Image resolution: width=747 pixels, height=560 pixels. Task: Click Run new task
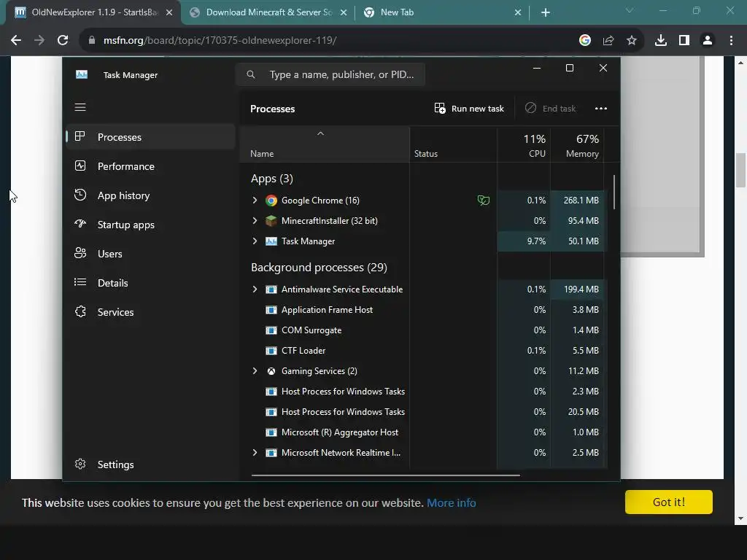coord(469,109)
